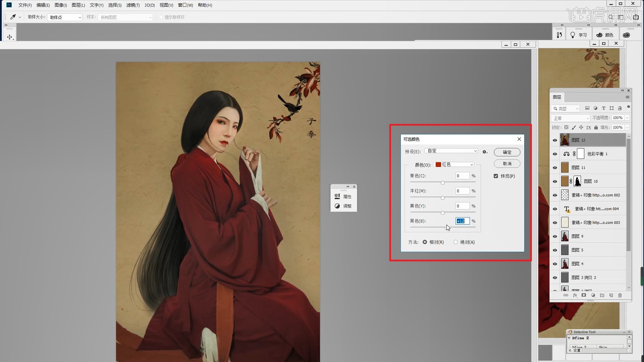Expand the 预设 preset dropdown
644x362 pixels.
click(451, 151)
